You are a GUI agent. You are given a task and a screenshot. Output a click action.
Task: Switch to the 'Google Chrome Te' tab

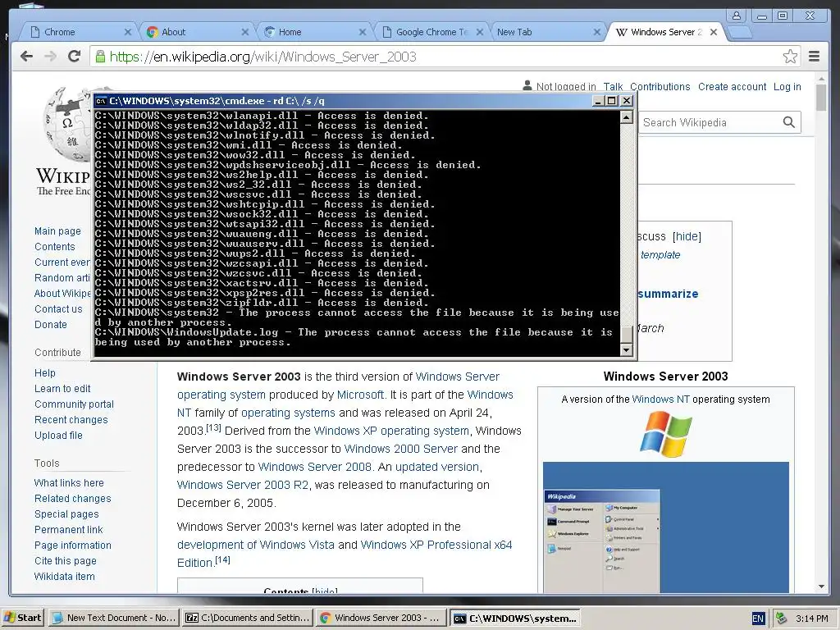coord(430,32)
